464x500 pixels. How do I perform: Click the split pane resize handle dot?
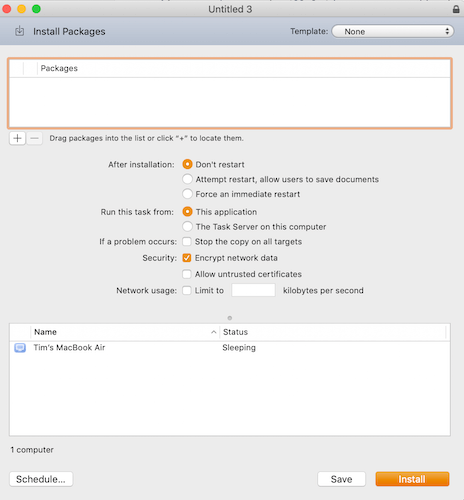(x=230, y=318)
